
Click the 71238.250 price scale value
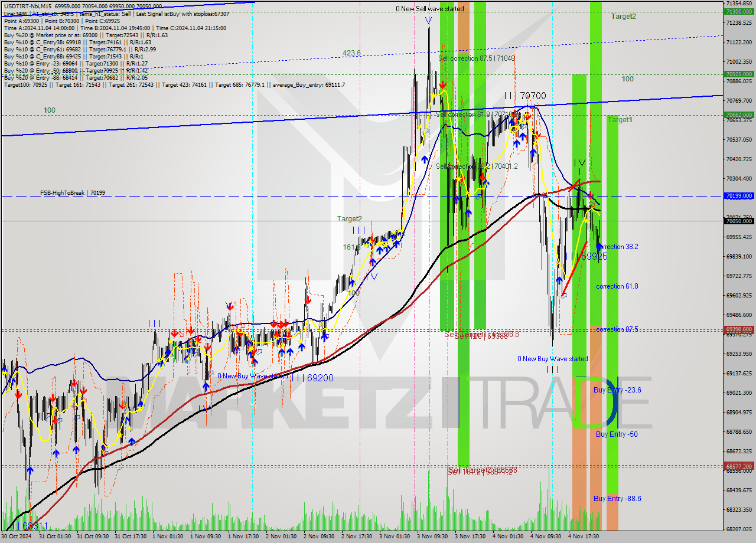click(739, 22)
